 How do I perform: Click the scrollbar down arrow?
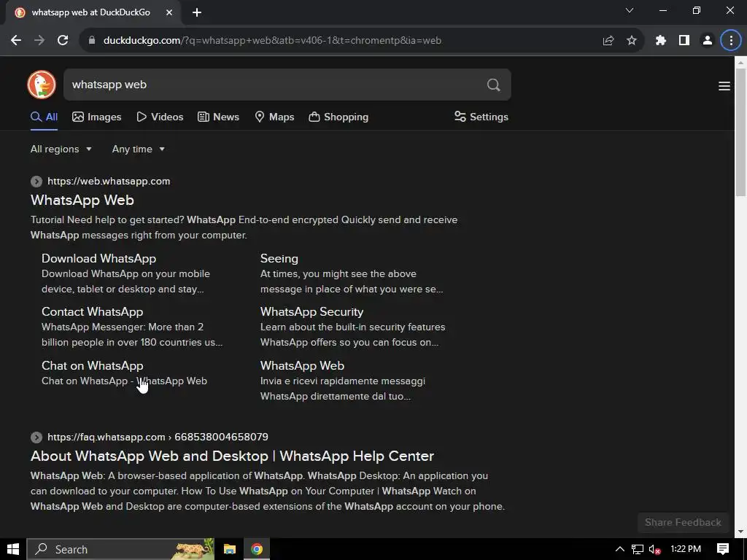(x=740, y=532)
